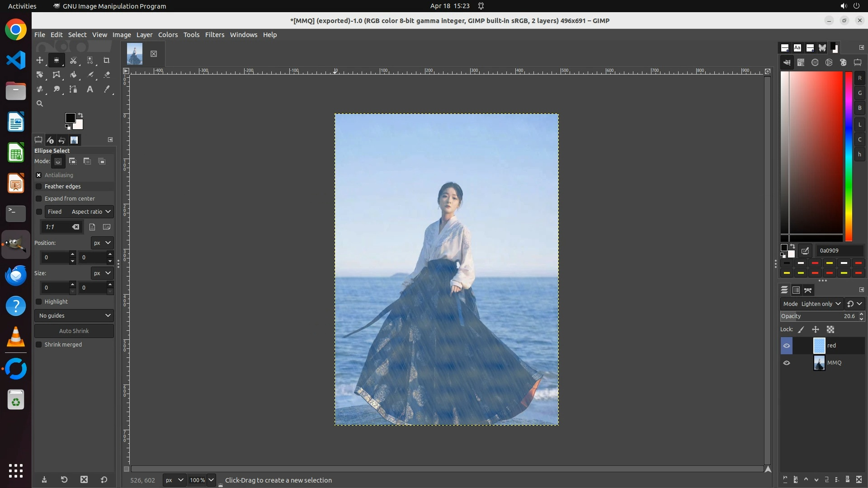868x488 pixels.
Task: Expand the No guides dropdown
Action: pyautogui.click(x=74, y=315)
